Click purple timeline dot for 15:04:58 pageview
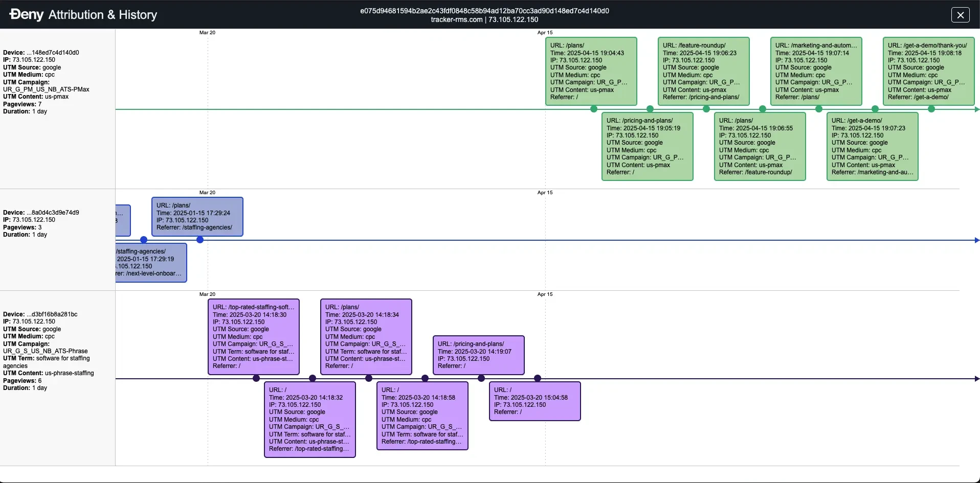 538,378
